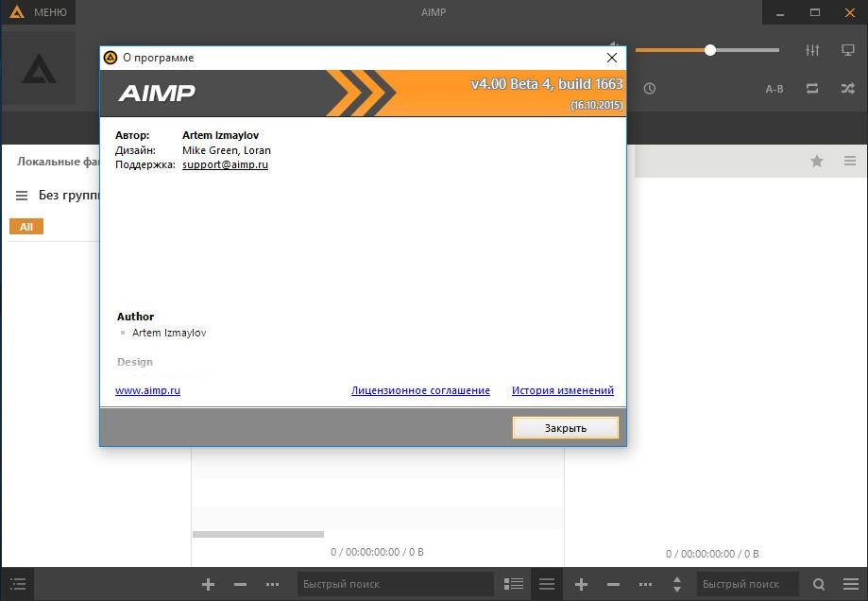This screenshot has height=601, width=868.
Task: Switch to simple list view icon
Action: [x=547, y=584]
